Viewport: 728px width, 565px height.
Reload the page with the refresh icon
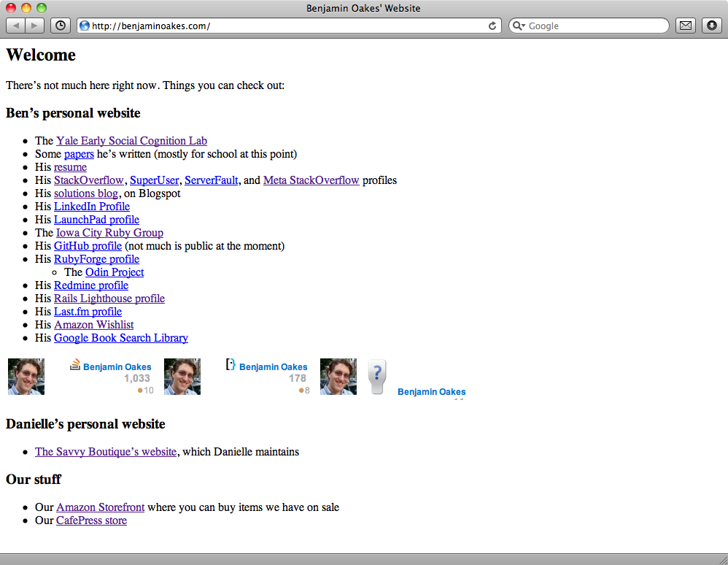click(x=492, y=26)
